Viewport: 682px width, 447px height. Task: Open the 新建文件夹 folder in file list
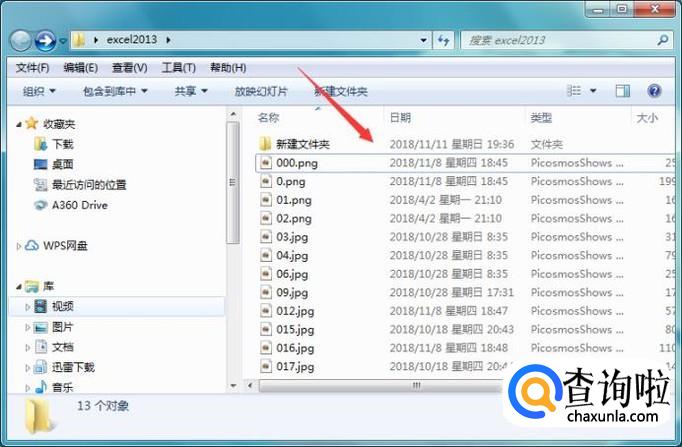[x=302, y=144]
